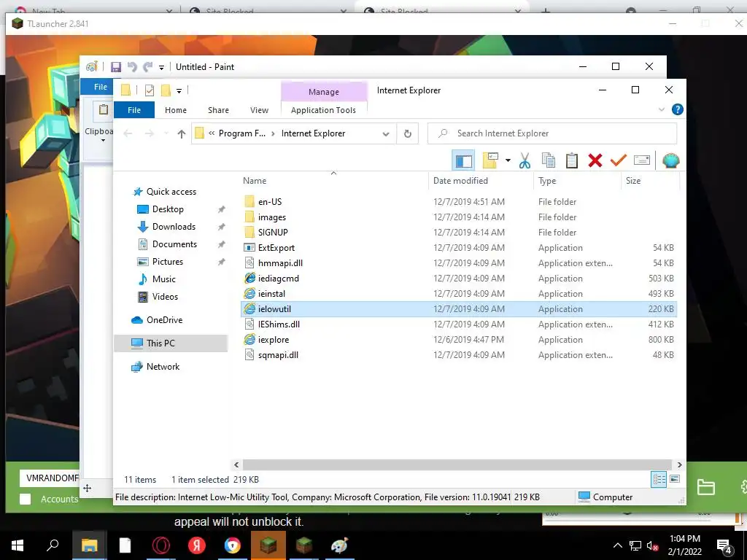
Task: Click the Program F... breadcrumb
Action: (242, 134)
